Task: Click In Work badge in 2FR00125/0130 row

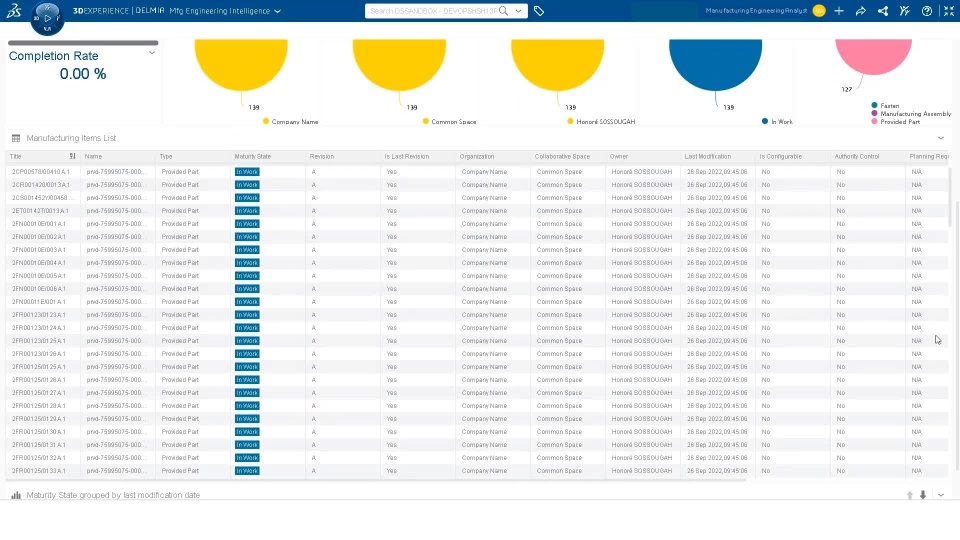Action: pos(247,432)
